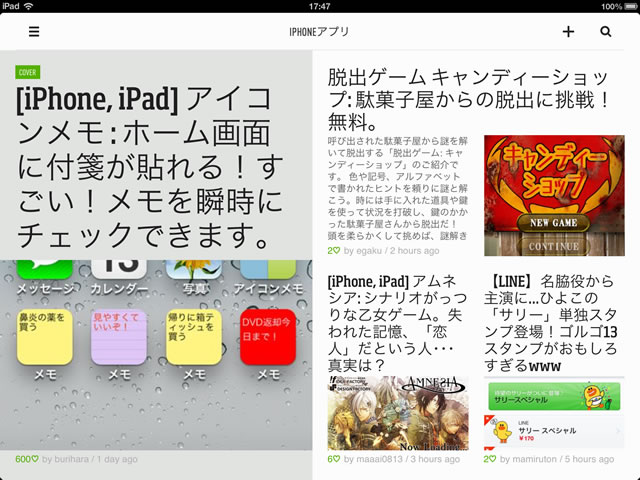Image resolution: width=640 pixels, height=480 pixels.
Task: Open the hamburger menu
Action: point(34,31)
